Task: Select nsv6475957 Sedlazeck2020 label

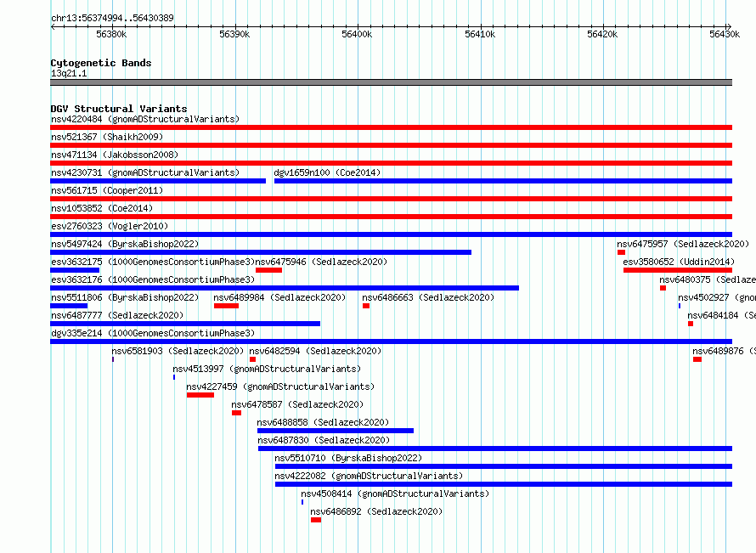Action: [683, 244]
